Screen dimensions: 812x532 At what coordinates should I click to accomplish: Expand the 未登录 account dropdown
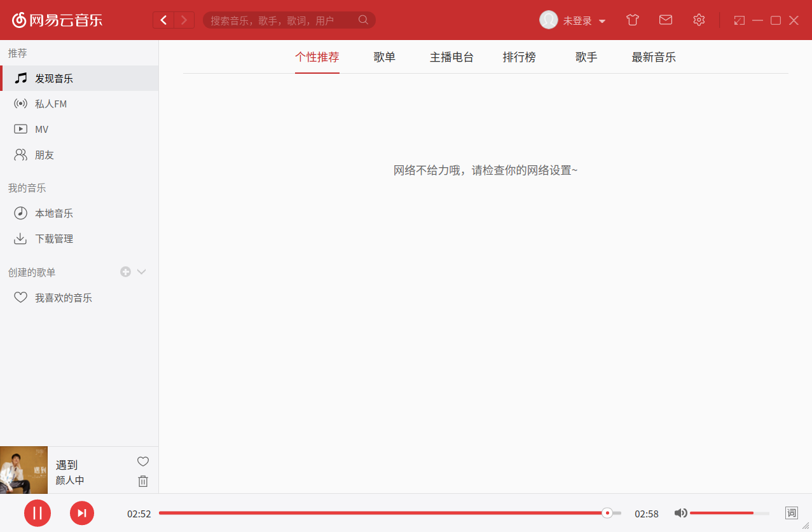[573, 20]
